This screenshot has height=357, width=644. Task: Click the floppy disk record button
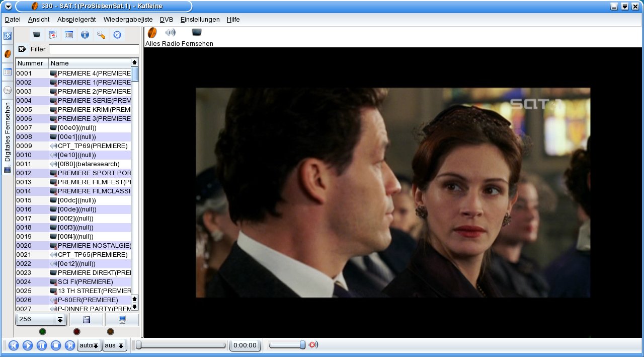pos(86,320)
